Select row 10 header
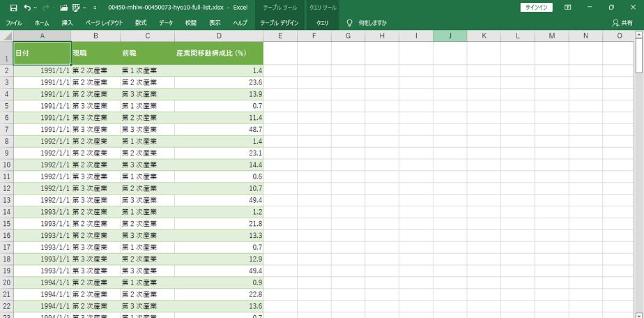Viewport: 644px width, 318px height. (6, 165)
